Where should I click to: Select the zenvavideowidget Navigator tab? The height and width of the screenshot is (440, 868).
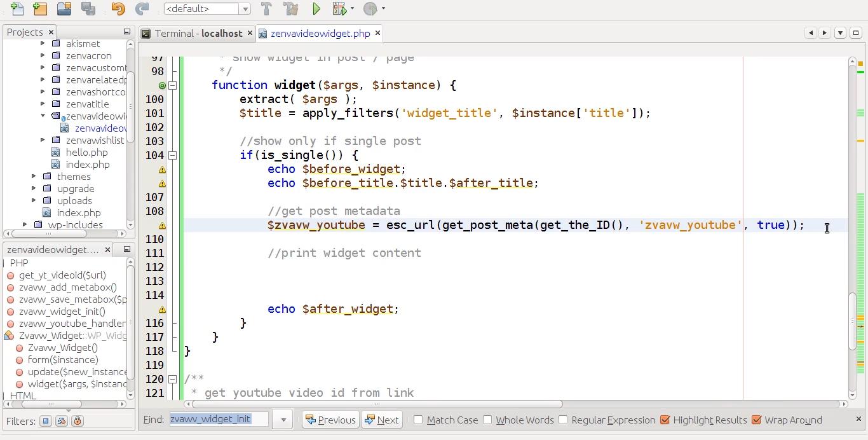coord(53,249)
